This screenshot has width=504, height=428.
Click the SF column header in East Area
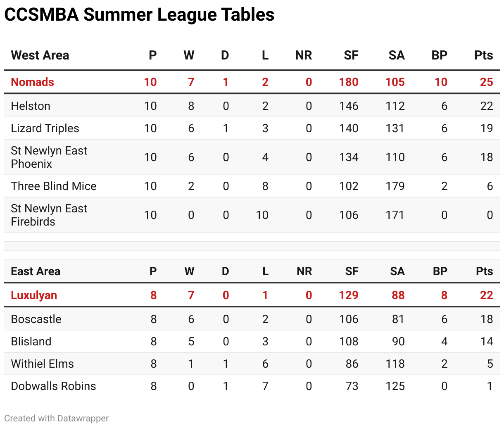click(x=352, y=271)
